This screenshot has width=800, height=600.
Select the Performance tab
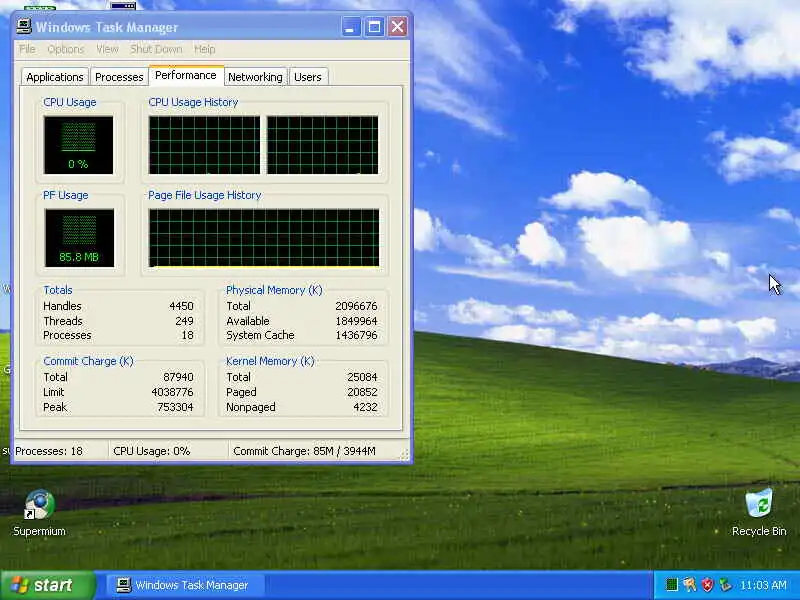click(x=186, y=76)
